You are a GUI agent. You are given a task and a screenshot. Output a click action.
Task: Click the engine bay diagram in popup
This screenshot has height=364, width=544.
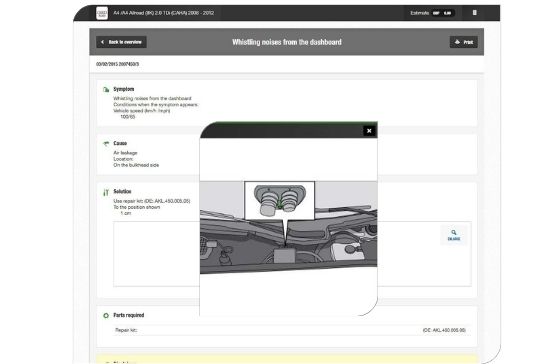[x=289, y=227]
